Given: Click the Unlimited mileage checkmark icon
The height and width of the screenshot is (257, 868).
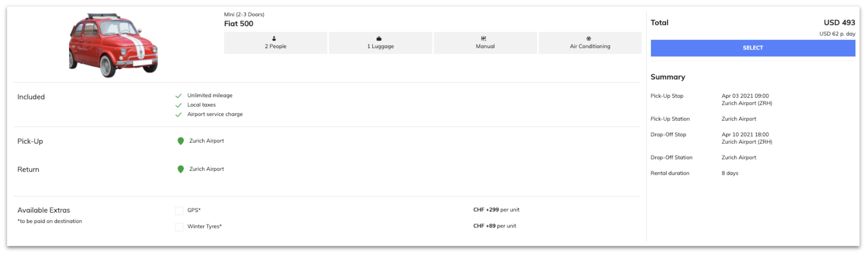Looking at the screenshot, I should [178, 96].
